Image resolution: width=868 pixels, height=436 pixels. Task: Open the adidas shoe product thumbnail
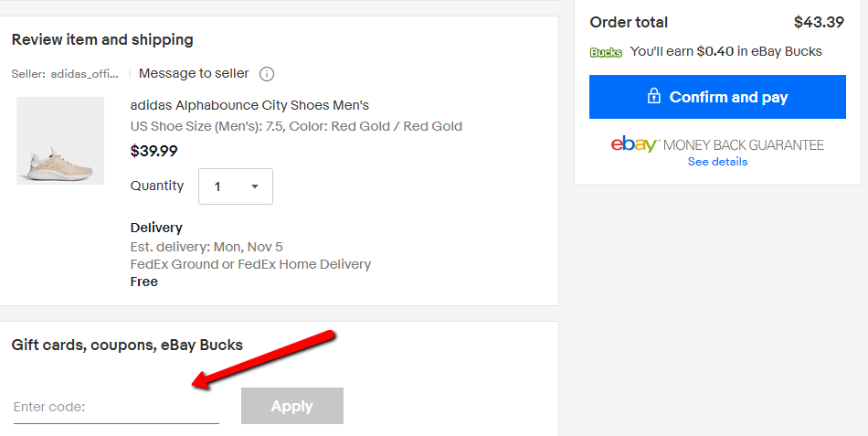coord(60,141)
